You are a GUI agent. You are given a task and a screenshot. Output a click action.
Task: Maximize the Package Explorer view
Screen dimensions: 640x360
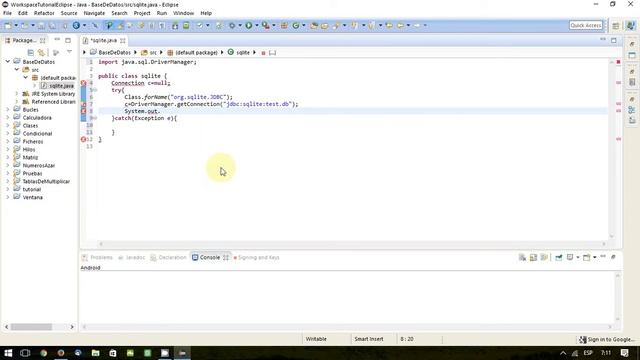point(68,40)
